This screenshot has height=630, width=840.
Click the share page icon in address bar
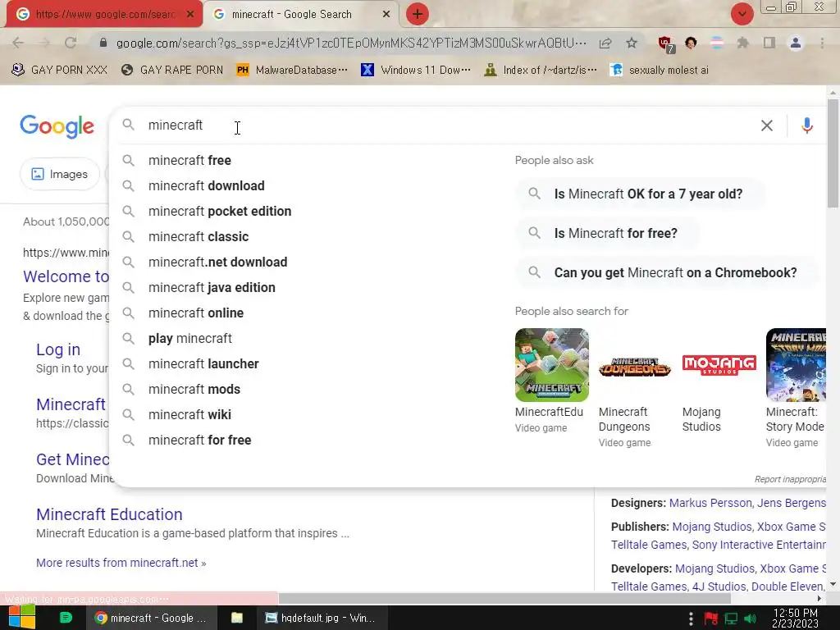tap(605, 43)
